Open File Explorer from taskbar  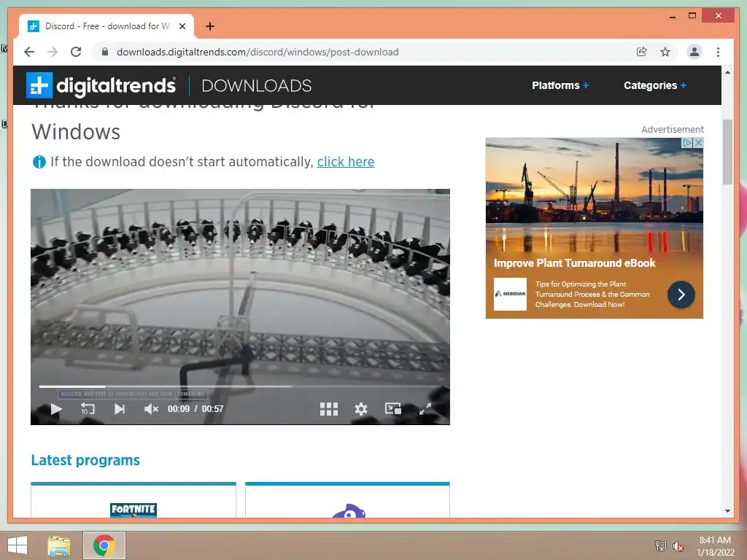[59, 545]
